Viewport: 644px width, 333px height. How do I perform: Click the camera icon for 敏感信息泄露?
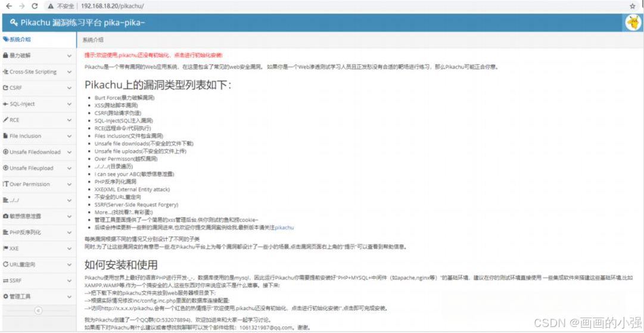pos(6,216)
